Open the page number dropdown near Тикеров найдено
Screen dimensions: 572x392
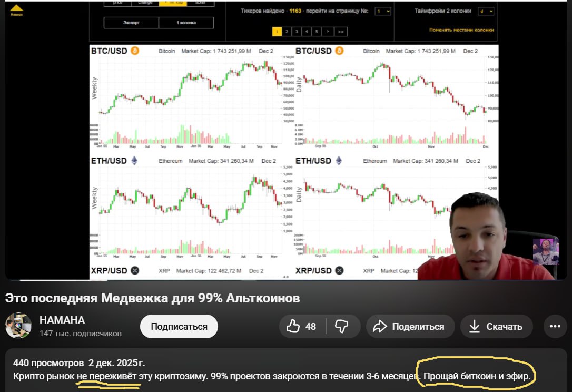coord(383,11)
